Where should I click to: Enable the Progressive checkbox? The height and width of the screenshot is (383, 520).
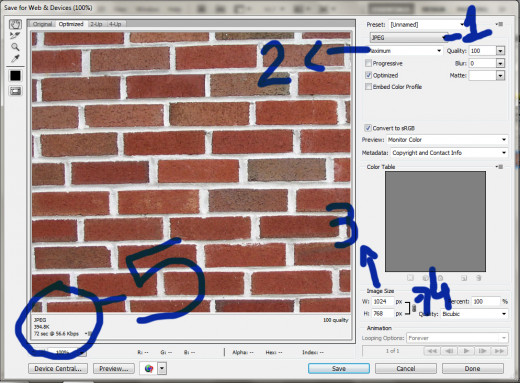coord(368,63)
